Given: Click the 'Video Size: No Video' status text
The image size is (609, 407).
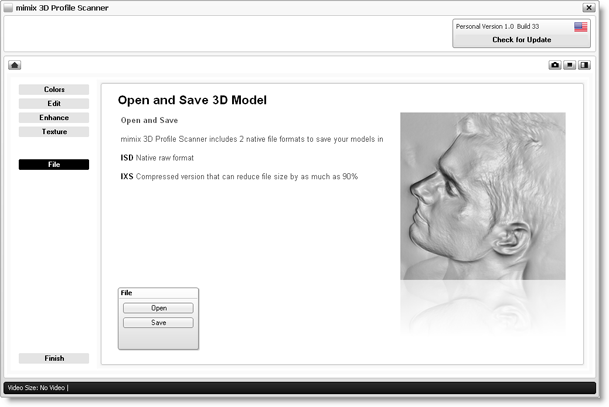Looking at the screenshot, I should pyautogui.click(x=38, y=388).
